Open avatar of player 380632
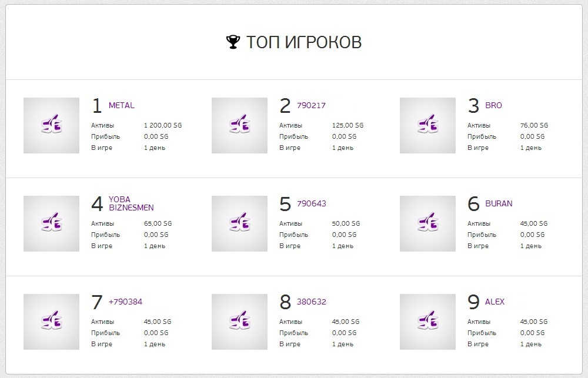588x378 pixels. pos(240,322)
